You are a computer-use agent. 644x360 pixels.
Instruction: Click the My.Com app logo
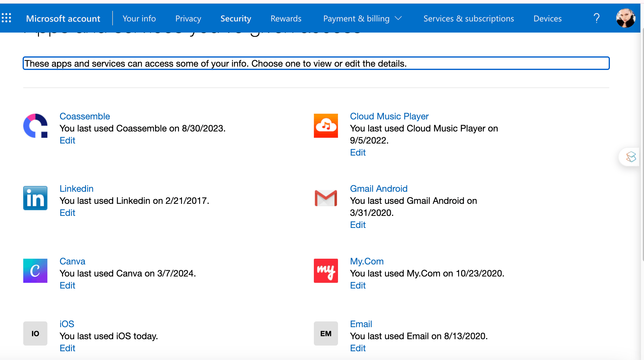point(326,271)
